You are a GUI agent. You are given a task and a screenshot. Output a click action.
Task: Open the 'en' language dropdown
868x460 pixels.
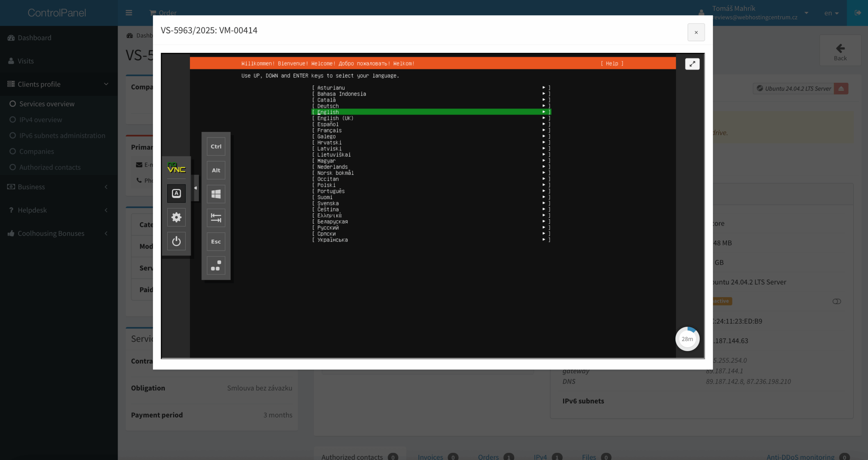(x=831, y=13)
